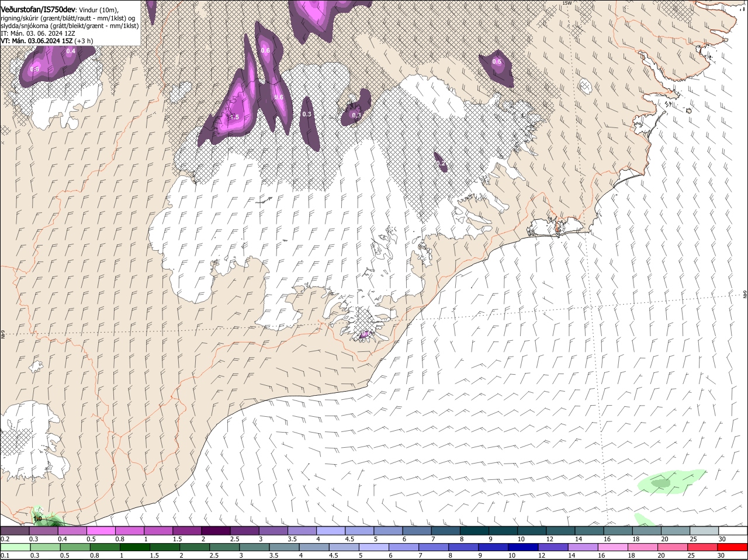Pick lower legend red swatch after 30
Image resolution: width=748 pixels, height=560 pixels.
pos(733,547)
